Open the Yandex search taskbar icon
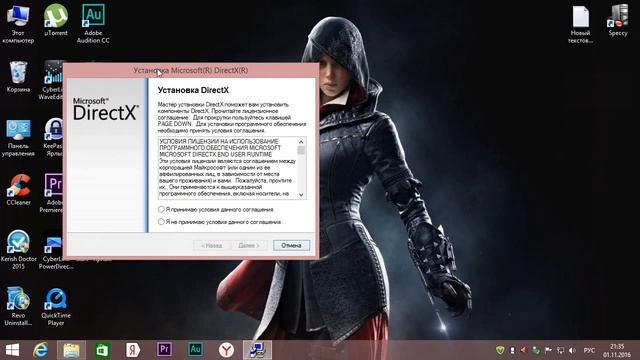Image resolution: width=640 pixels, height=360 pixels. pyautogui.click(x=133, y=350)
